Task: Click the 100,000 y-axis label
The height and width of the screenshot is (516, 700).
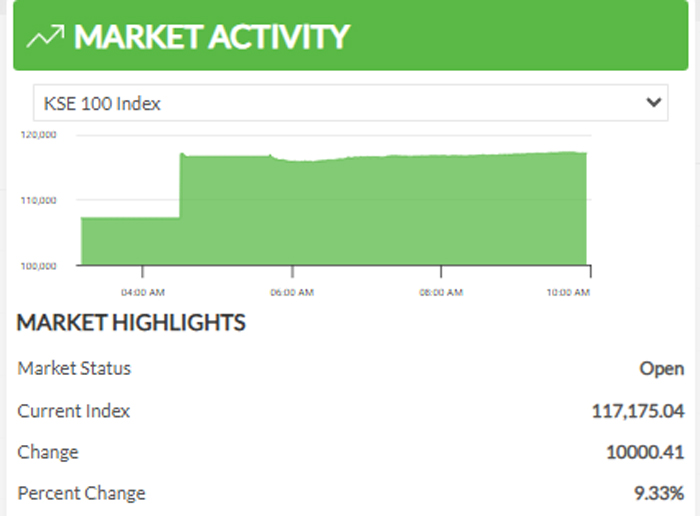Action: (x=38, y=266)
